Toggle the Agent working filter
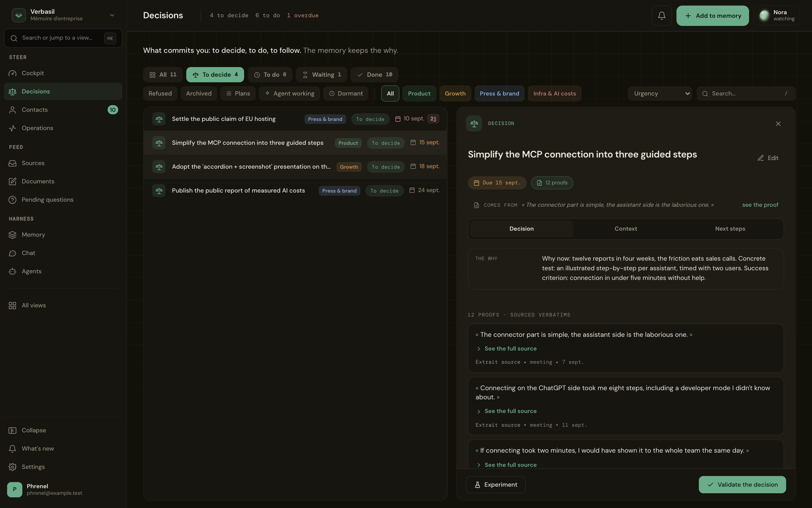The width and height of the screenshot is (812, 508). pos(289,93)
